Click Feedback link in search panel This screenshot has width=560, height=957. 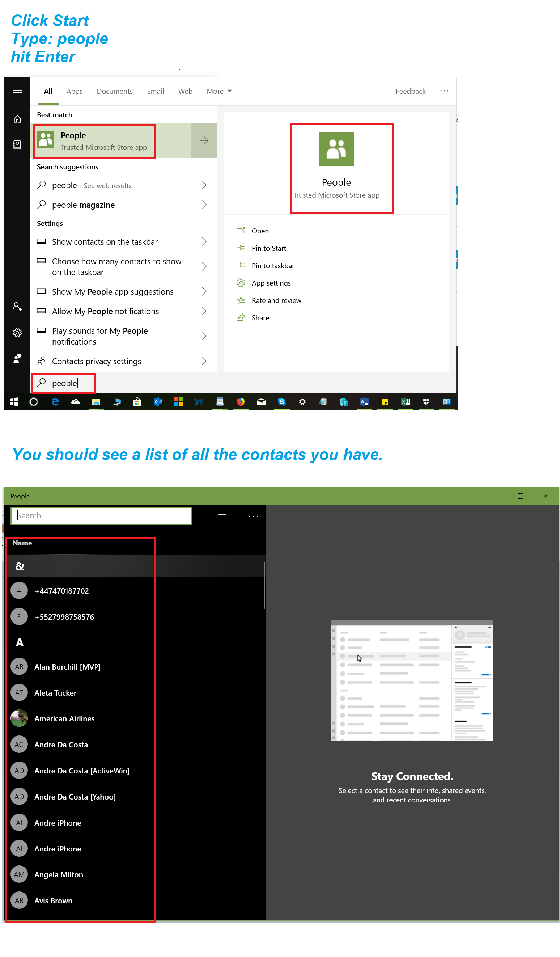click(x=411, y=91)
